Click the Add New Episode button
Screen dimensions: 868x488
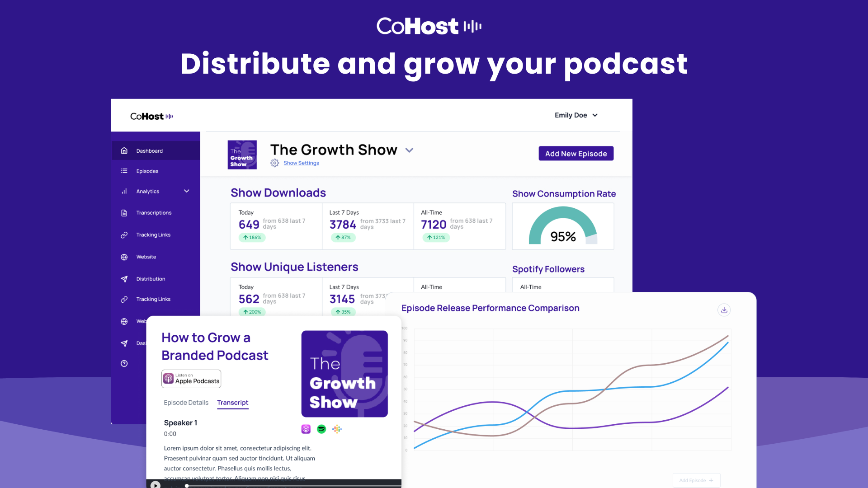[576, 154]
